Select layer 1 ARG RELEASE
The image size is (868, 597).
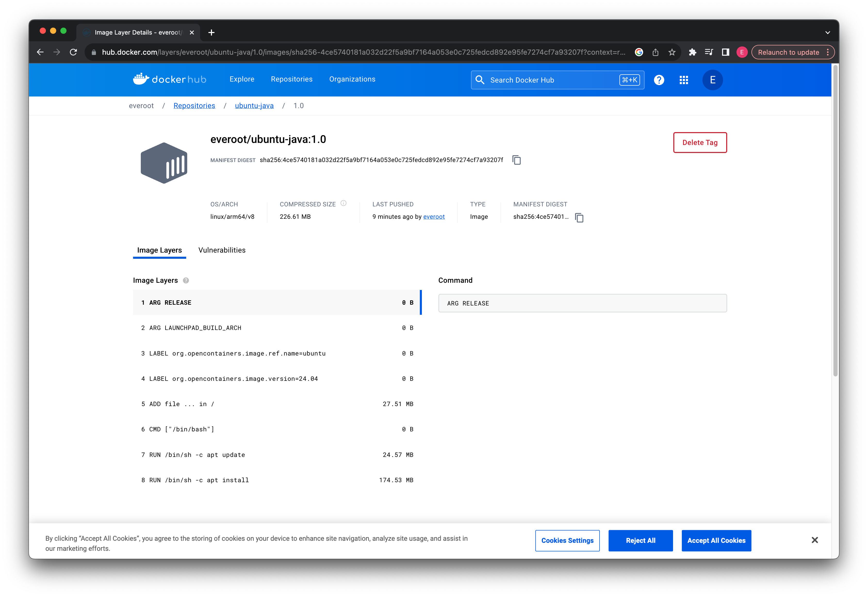277,303
